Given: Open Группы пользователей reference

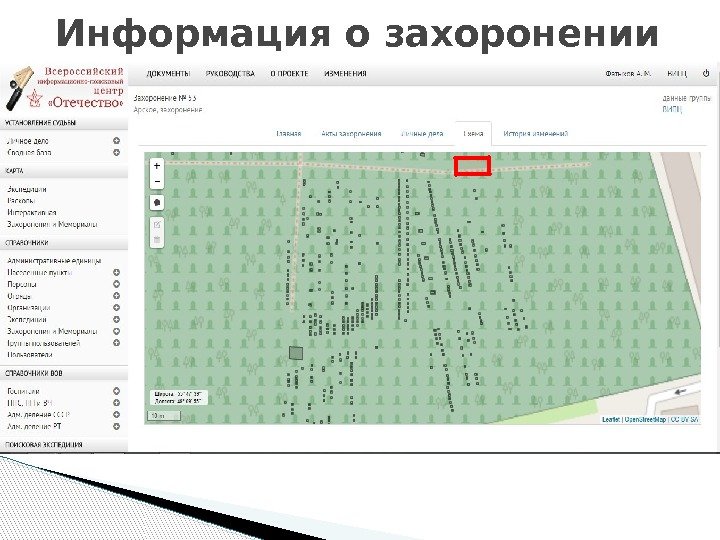Looking at the screenshot, I should (x=44, y=343).
